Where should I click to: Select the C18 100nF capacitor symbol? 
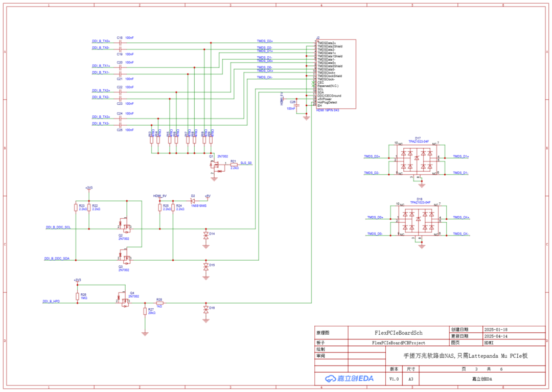(119, 43)
